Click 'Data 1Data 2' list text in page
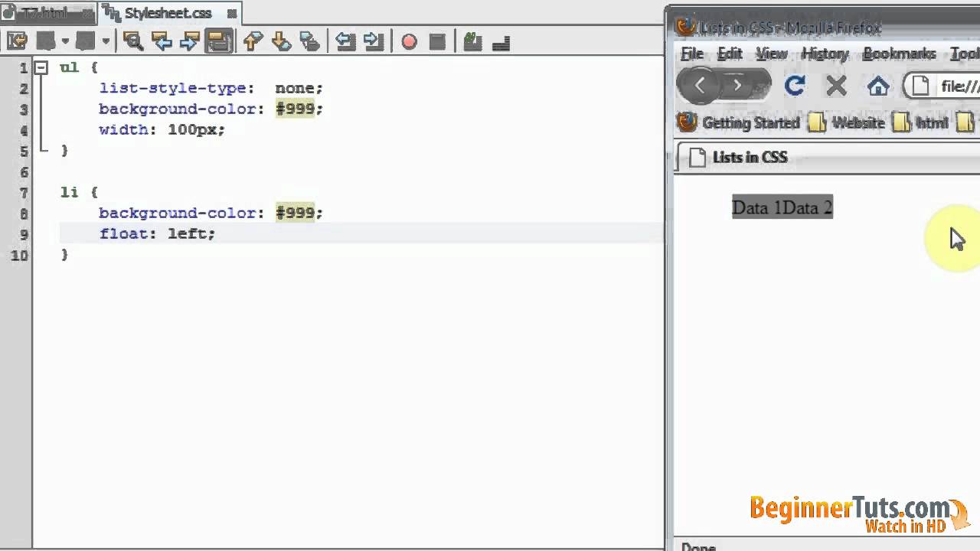This screenshot has width=980, height=551. 782,207
